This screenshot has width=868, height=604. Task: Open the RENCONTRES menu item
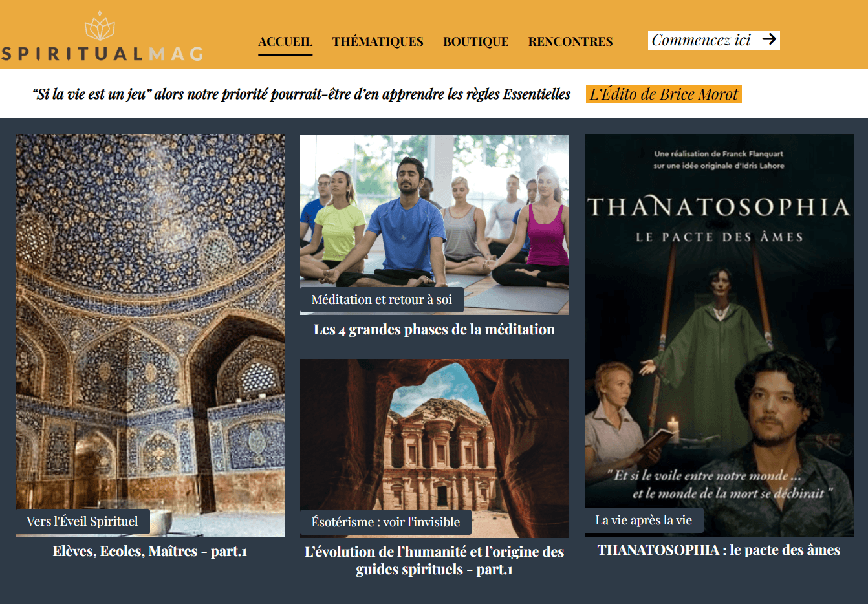(570, 41)
